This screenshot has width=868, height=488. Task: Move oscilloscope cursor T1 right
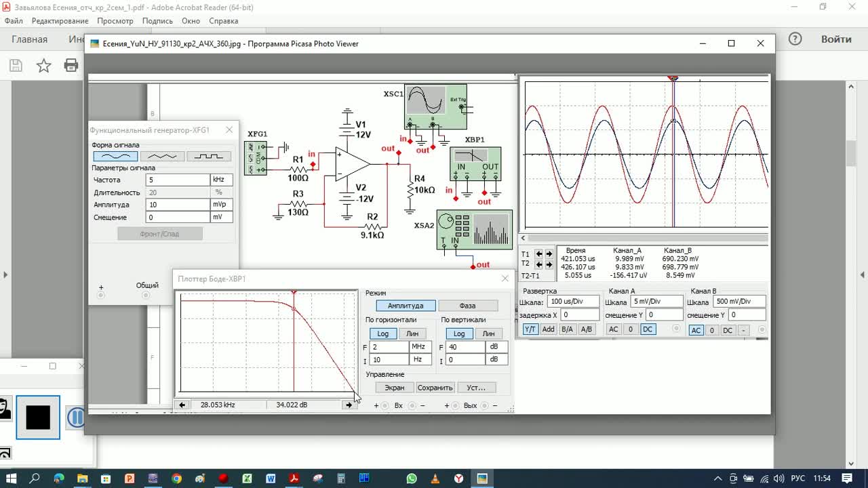[549, 254]
